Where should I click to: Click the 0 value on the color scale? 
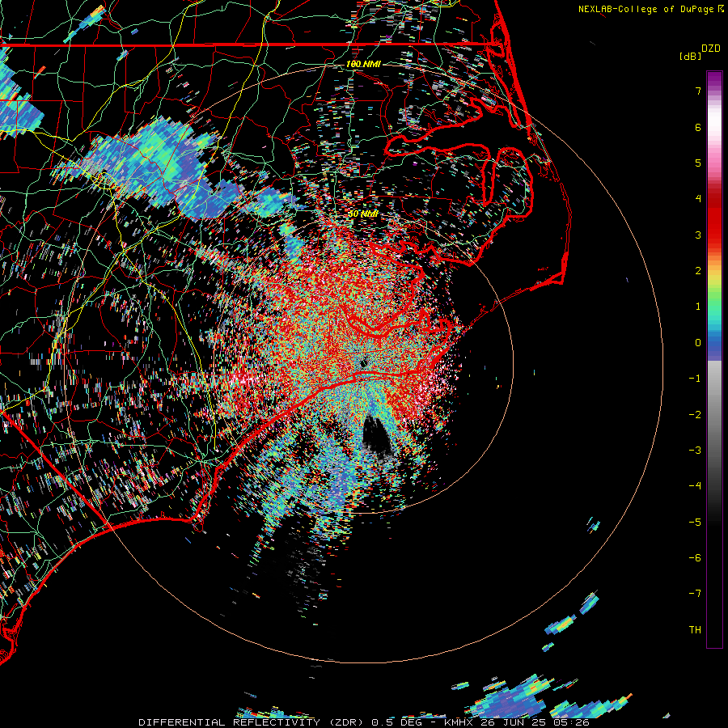coord(698,343)
